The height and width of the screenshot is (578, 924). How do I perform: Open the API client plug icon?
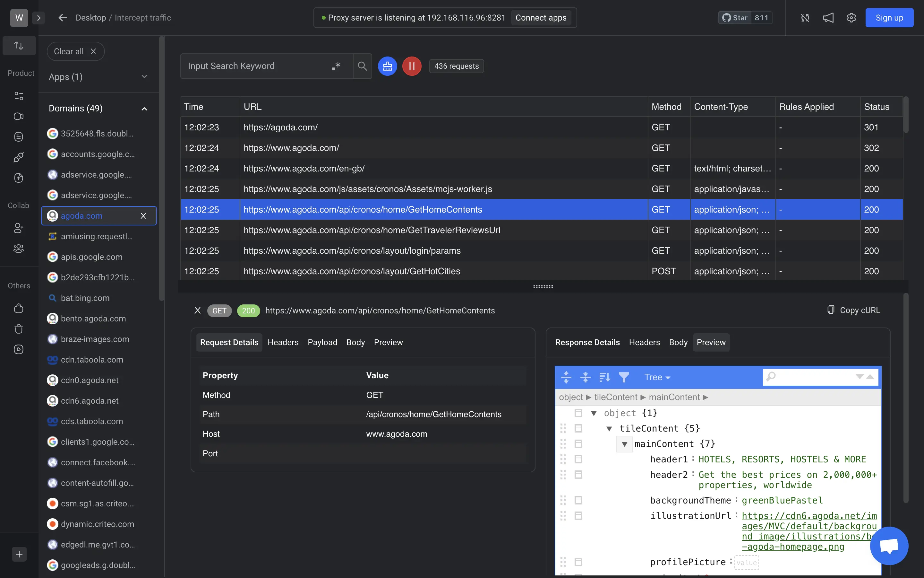19,157
